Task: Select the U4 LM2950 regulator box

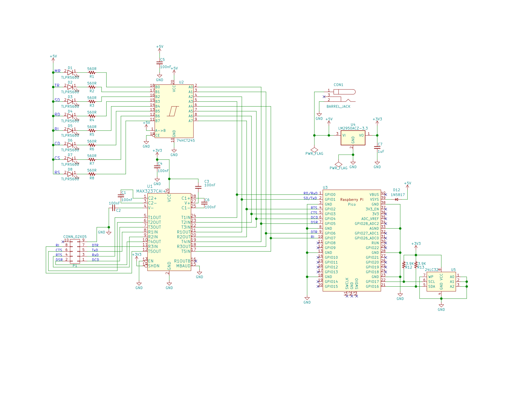Action: coord(353,138)
